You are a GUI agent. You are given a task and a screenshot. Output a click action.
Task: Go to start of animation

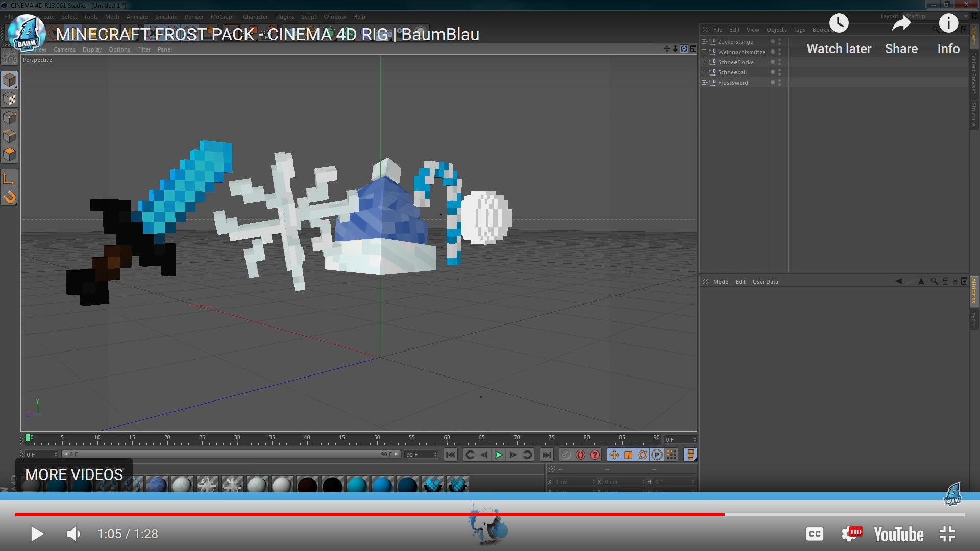451,455
